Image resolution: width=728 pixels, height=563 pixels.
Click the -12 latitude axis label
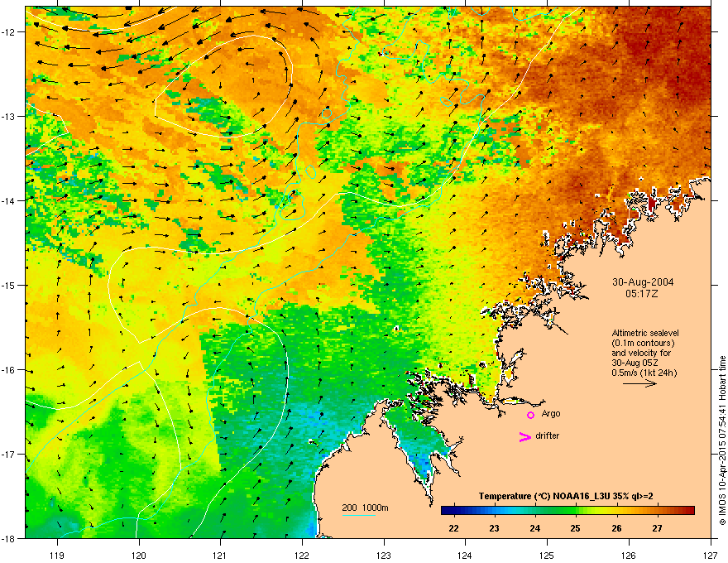tap(8, 32)
